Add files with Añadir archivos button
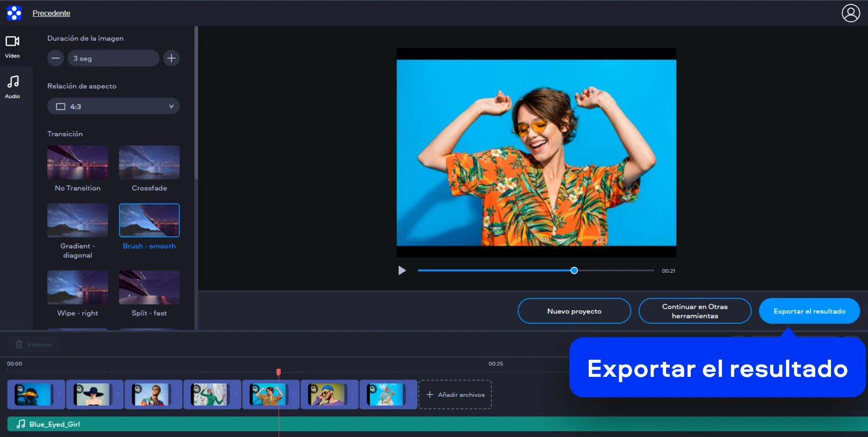 pos(455,395)
